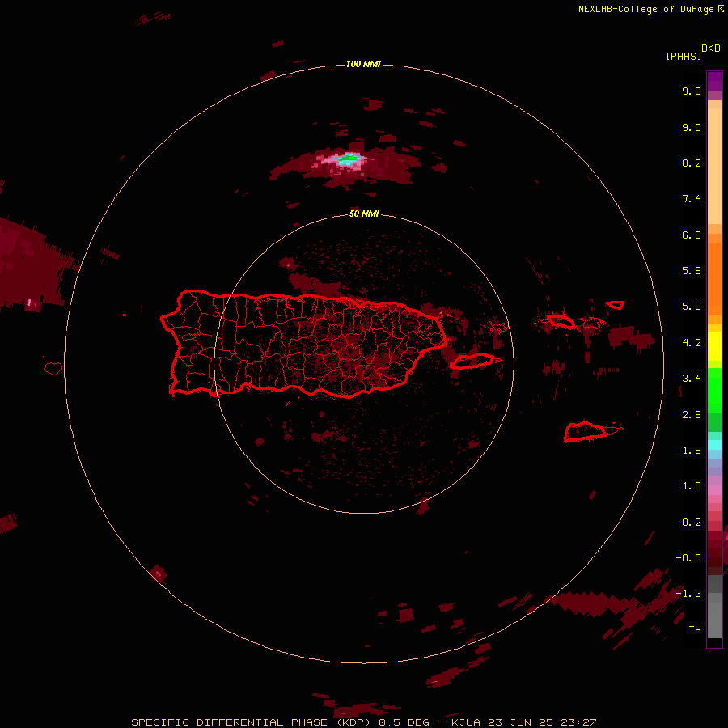Click the [PHAS] label above the color scale
Viewport: 728px width, 728px height.
[x=684, y=57]
